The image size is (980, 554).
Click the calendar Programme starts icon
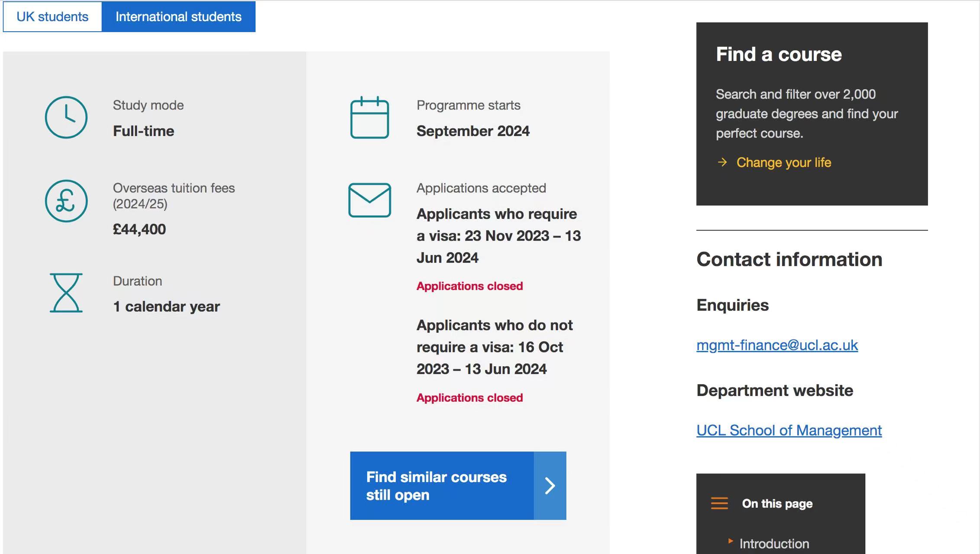(x=369, y=118)
